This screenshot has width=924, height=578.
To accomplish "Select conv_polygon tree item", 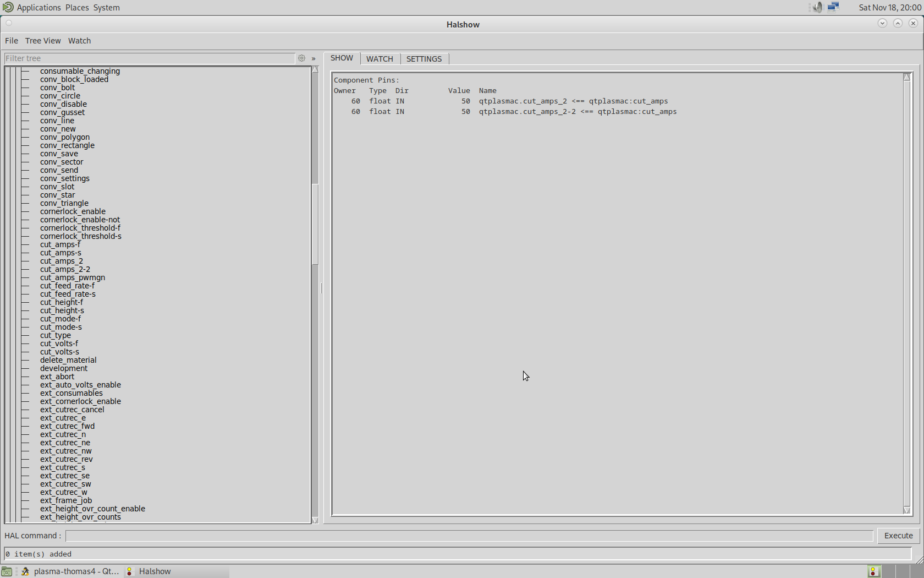I will (x=65, y=137).
